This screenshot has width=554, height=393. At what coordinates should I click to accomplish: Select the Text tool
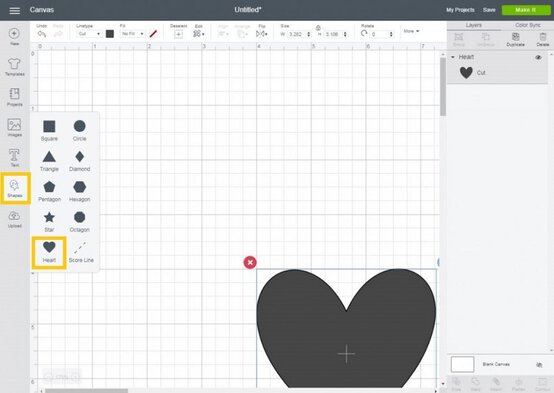14,158
